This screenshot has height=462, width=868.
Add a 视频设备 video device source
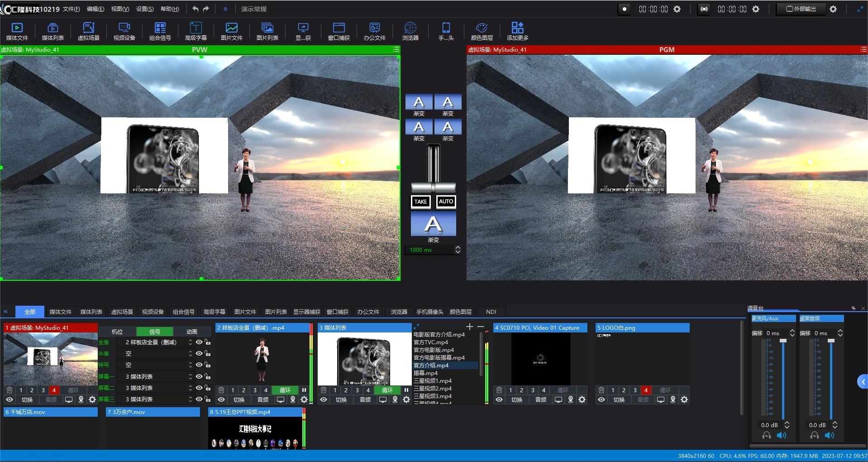(x=124, y=31)
